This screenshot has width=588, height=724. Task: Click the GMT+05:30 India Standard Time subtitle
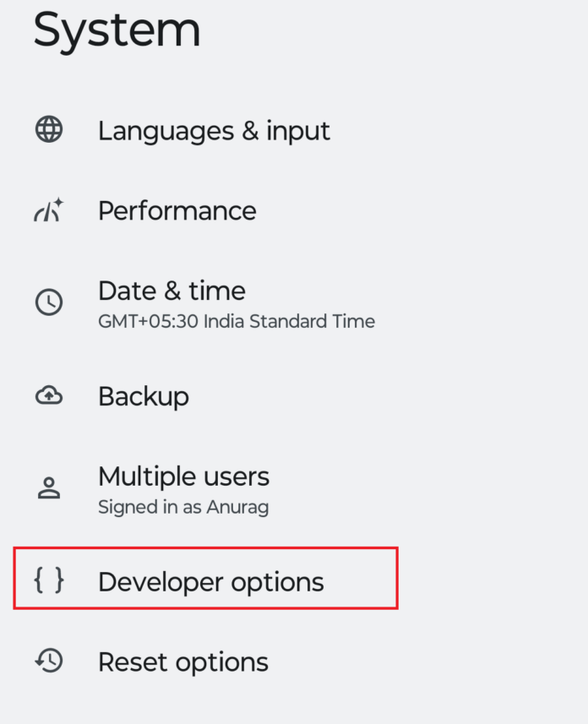tap(236, 322)
